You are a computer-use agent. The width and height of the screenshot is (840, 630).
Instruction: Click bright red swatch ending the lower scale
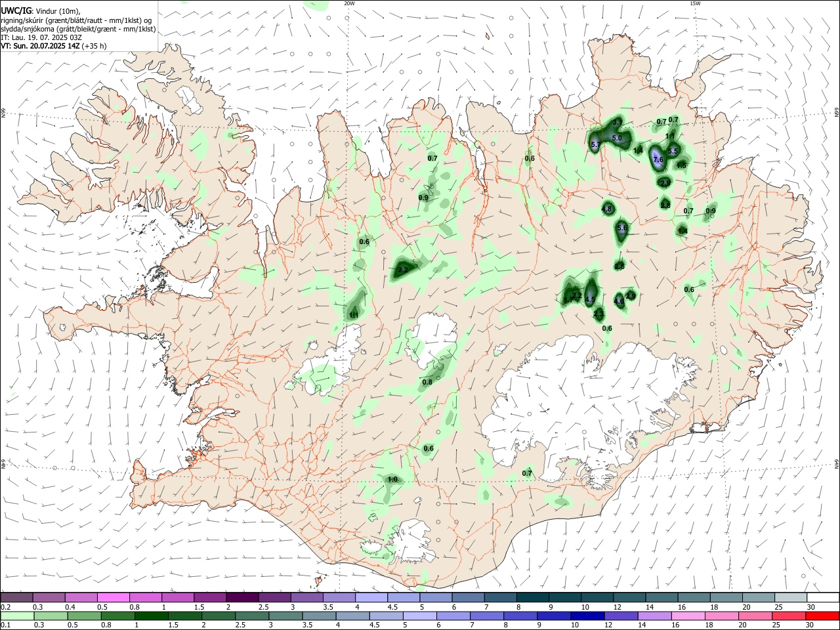click(823, 616)
